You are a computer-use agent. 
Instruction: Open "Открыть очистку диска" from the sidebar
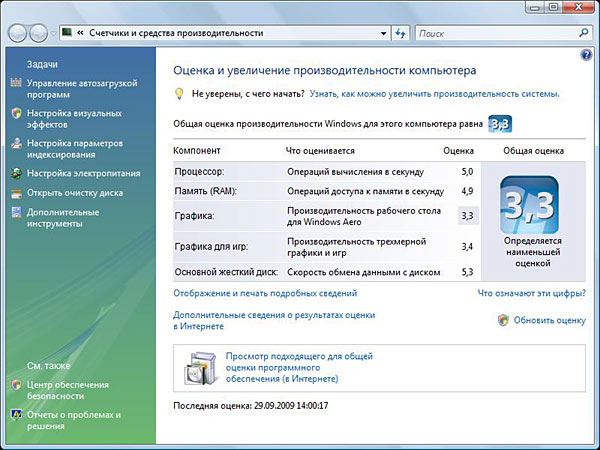75,192
